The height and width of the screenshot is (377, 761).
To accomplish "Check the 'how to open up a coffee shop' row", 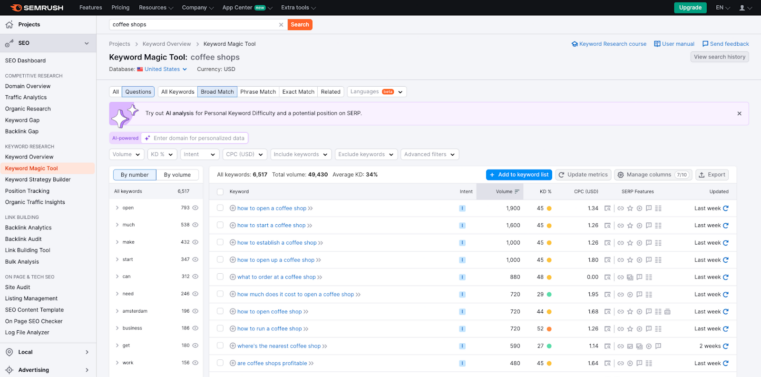I will [x=220, y=260].
